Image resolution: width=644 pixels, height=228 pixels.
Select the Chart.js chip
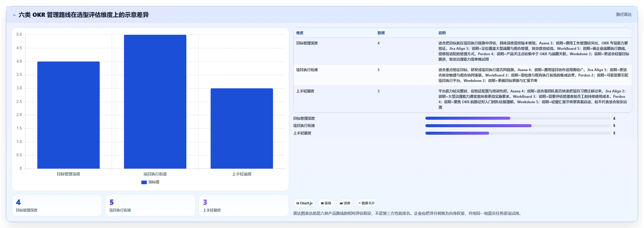click(304, 203)
